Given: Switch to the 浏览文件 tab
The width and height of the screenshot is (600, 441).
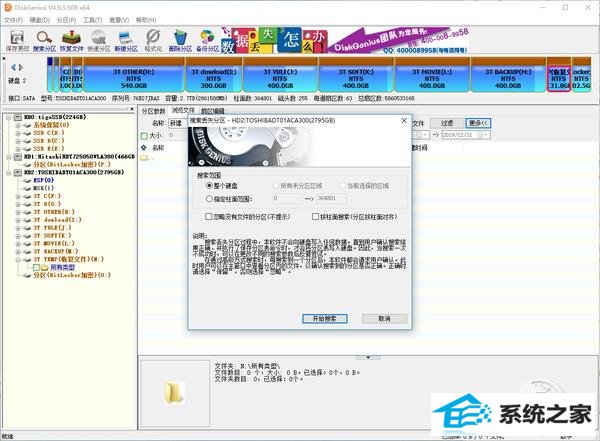Looking at the screenshot, I should coord(183,111).
